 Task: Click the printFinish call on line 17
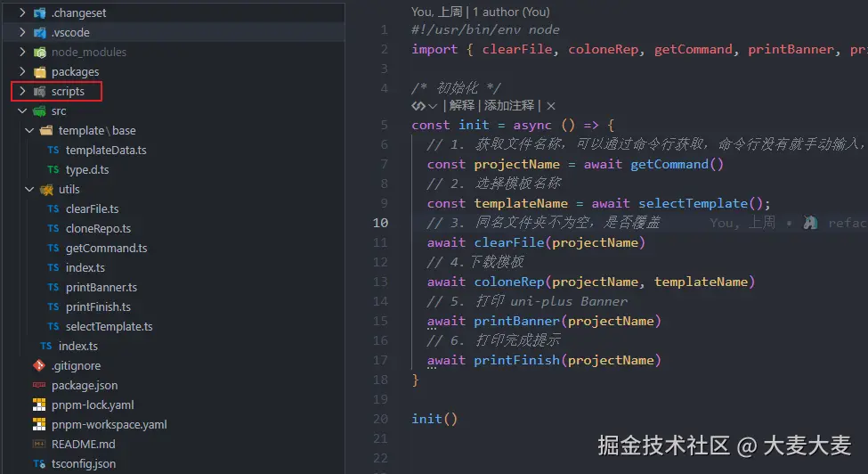[x=516, y=360]
